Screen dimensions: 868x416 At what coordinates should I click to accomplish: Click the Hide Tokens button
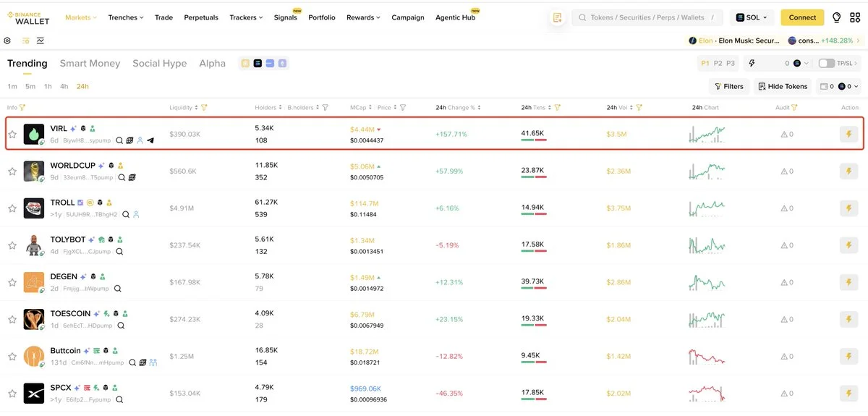tap(782, 86)
